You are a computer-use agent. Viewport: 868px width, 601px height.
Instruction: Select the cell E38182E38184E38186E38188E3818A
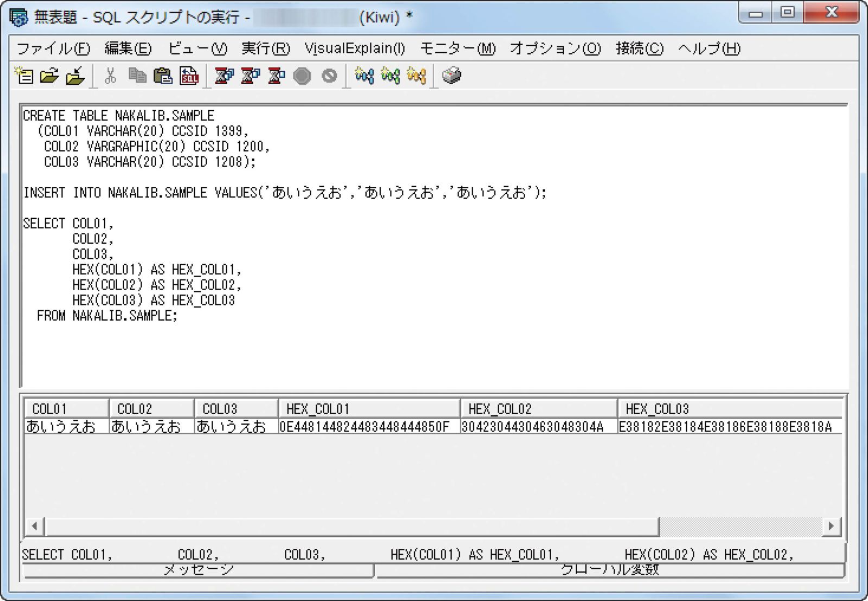[x=730, y=427]
